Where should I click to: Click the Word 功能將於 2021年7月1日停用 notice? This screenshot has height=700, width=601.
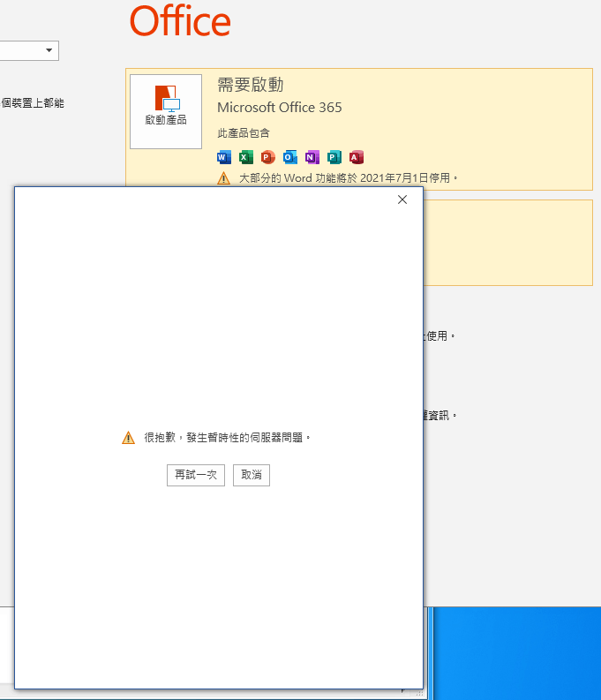[349, 178]
